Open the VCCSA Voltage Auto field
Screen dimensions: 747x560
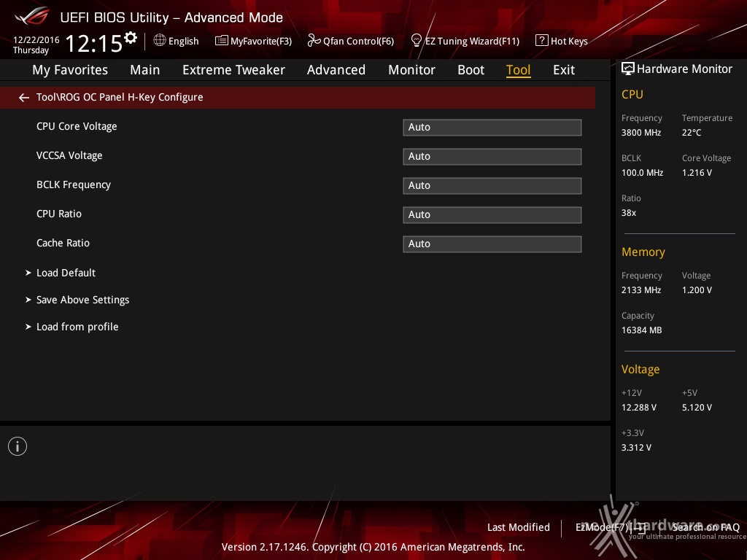pyautogui.click(x=492, y=156)
